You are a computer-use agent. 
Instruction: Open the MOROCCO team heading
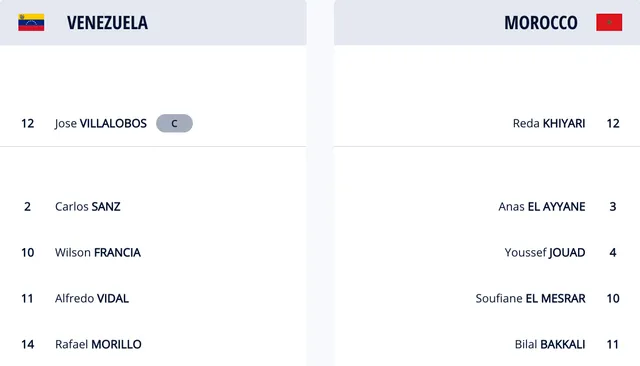point(541,23)
